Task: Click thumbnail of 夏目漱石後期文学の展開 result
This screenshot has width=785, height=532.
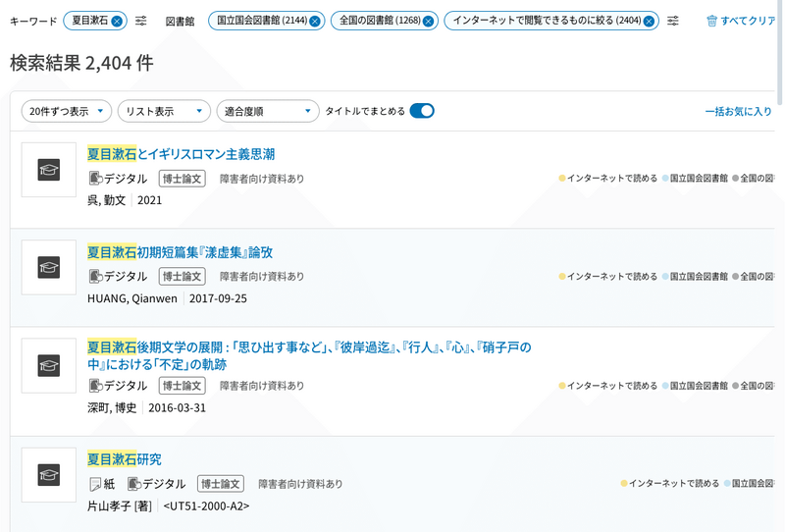Action: click(48, 366)
